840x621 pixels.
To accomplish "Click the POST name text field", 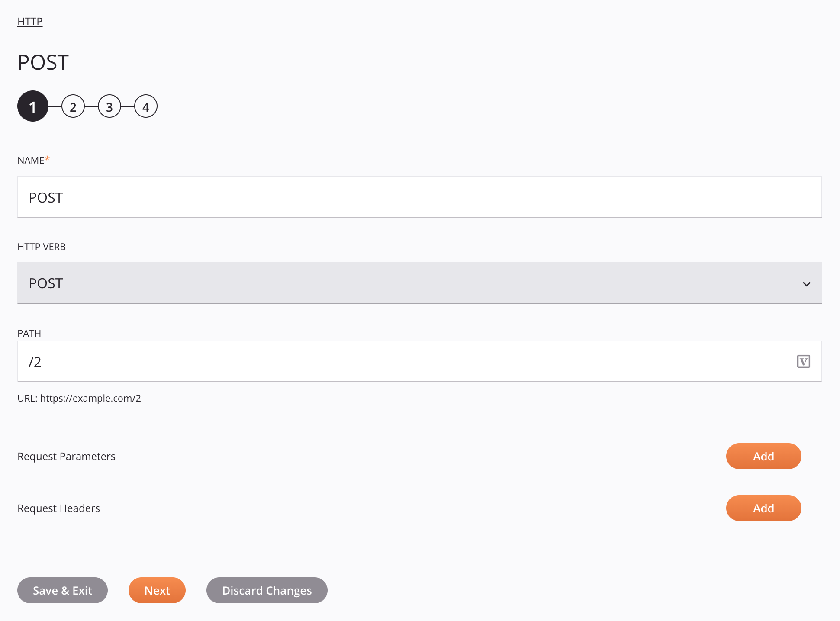I will point(420,197).
